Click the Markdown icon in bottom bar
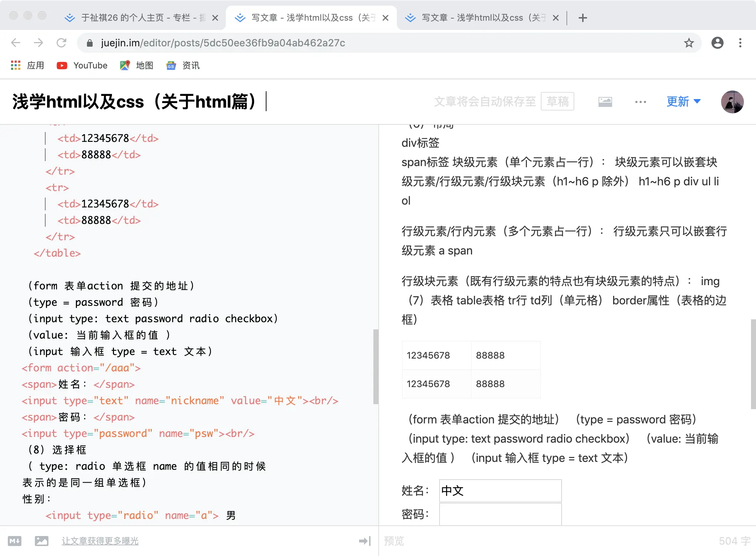Viewport: 756px width, 556px height. pyautogui.click(x=15, y=541)
